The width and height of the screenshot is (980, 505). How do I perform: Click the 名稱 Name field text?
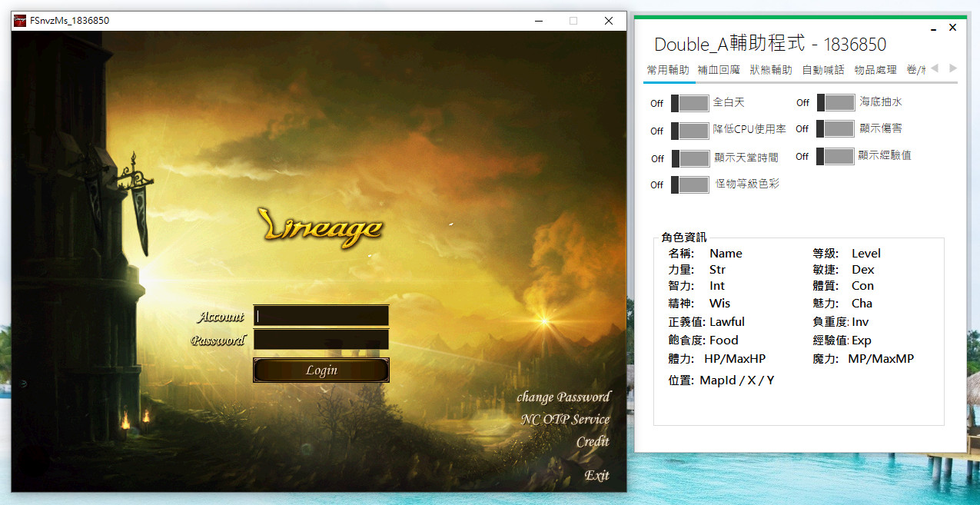[x=706, y=254]
